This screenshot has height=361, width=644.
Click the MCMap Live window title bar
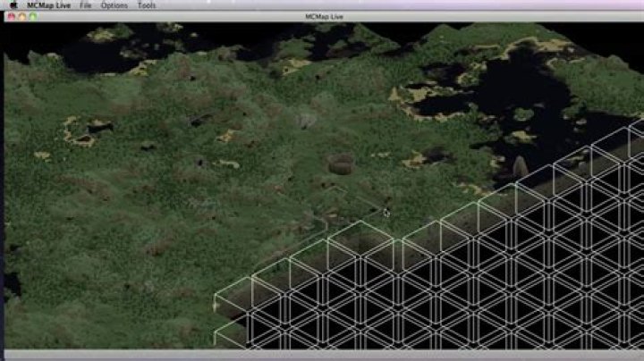[x=324, y=17]
